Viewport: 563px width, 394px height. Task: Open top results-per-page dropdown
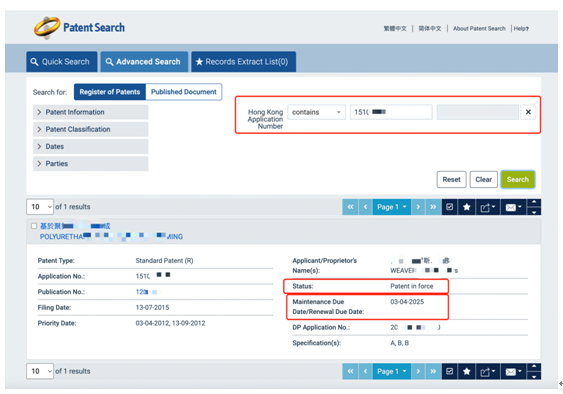tap(40, 207)
